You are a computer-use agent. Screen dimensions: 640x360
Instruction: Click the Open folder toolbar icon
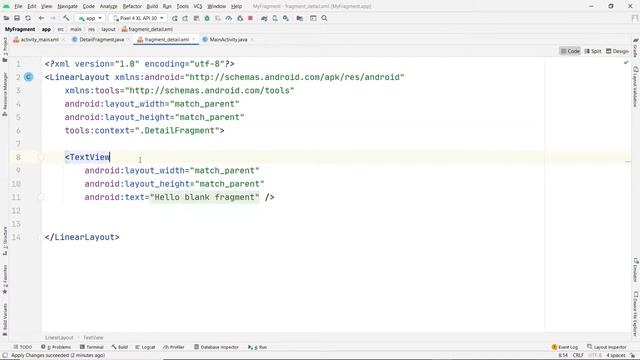[7, 18]
